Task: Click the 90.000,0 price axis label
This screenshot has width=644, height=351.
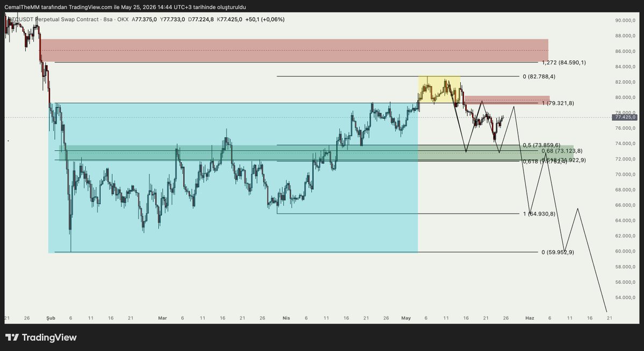Action: [625, 20]
